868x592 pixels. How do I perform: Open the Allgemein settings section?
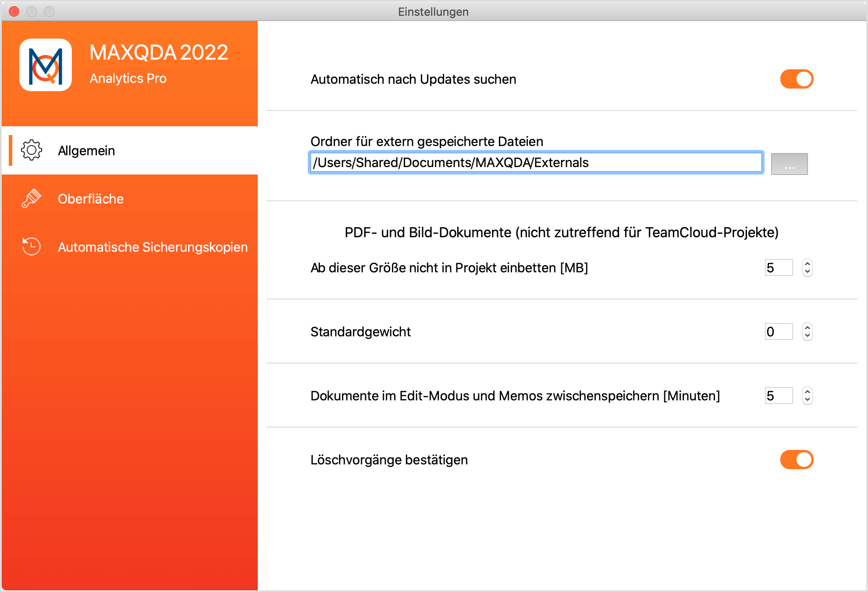[x=130, y=150]
